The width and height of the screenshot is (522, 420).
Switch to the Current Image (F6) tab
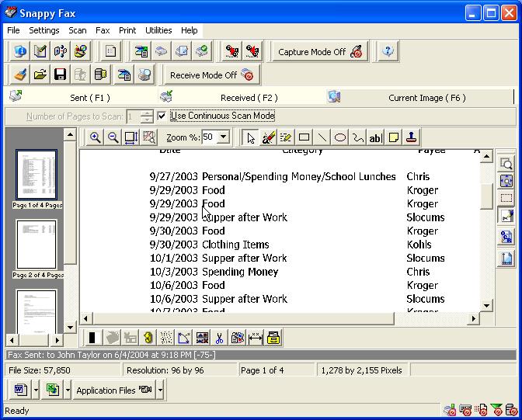click(419, 98)
